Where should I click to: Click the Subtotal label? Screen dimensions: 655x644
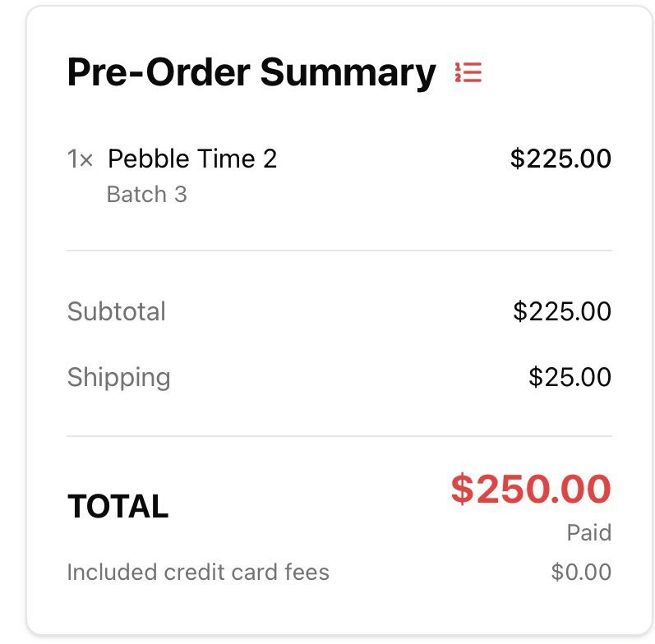click(x=117, y=311)
